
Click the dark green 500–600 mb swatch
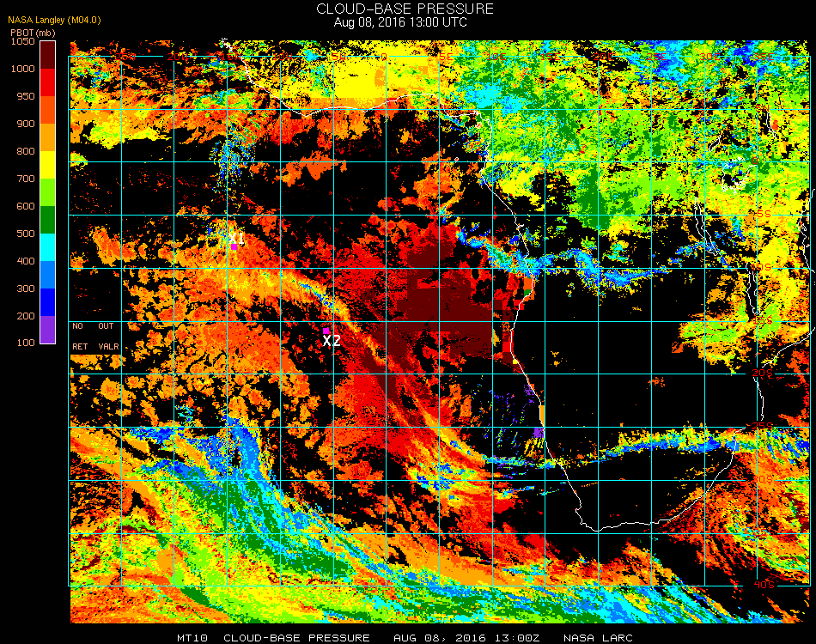pyautogui.click(x=48, y=220)
